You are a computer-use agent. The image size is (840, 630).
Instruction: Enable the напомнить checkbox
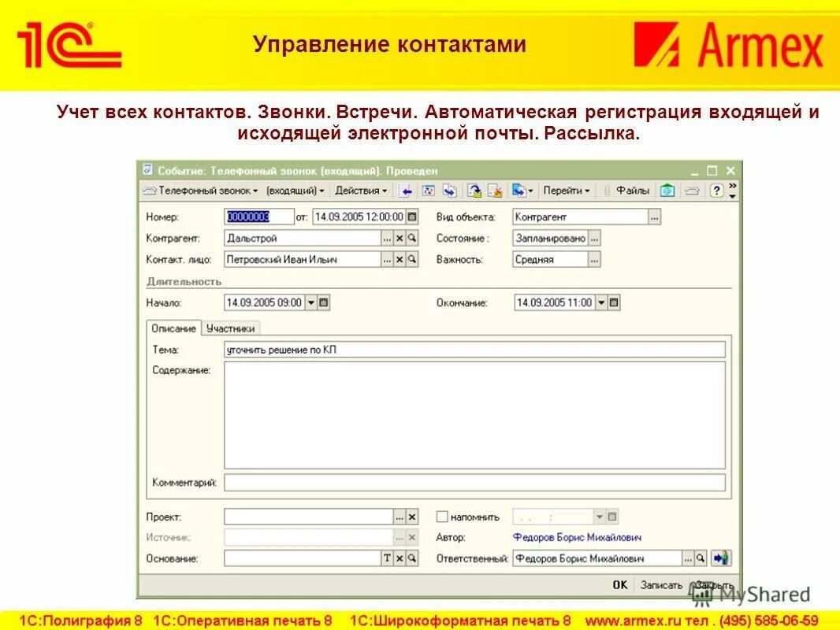(x=441, y=517)
